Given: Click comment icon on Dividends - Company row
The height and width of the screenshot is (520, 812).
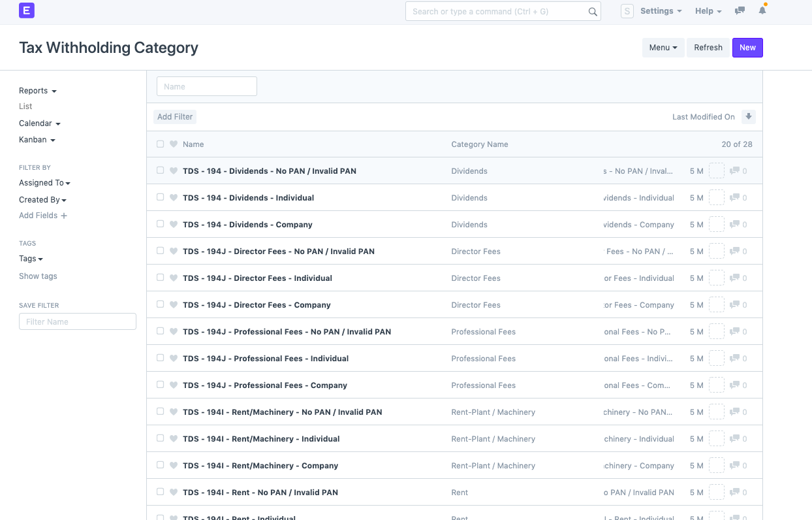Looking at the screenshot, I should [734, 225].
